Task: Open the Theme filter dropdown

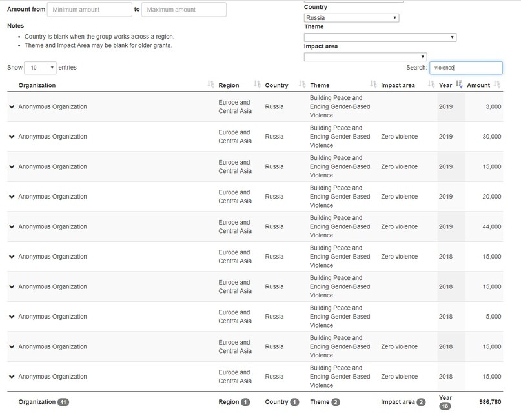Action: click(380, 37)
